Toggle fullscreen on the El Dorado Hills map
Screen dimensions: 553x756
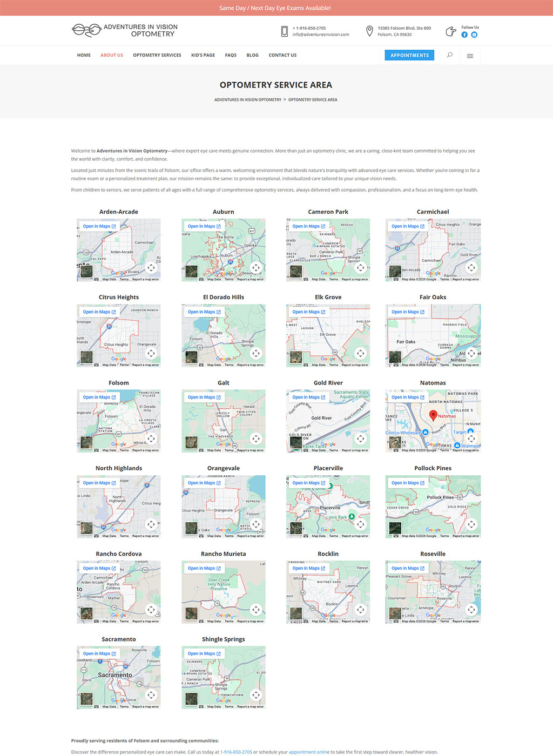(x=256, y=353)
